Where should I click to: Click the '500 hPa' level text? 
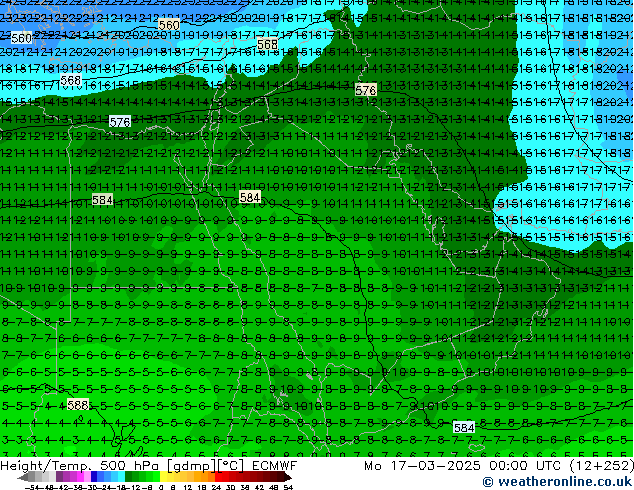coord(132,466)
